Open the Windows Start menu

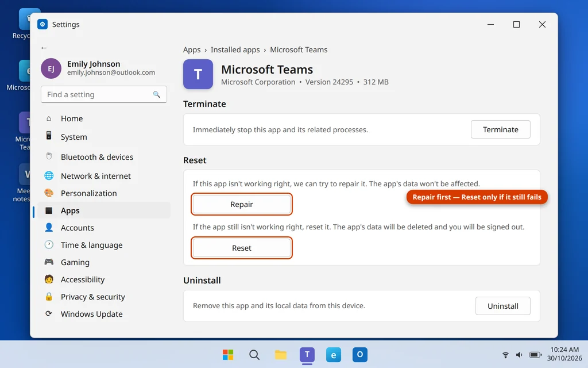[x=228, y=354]
